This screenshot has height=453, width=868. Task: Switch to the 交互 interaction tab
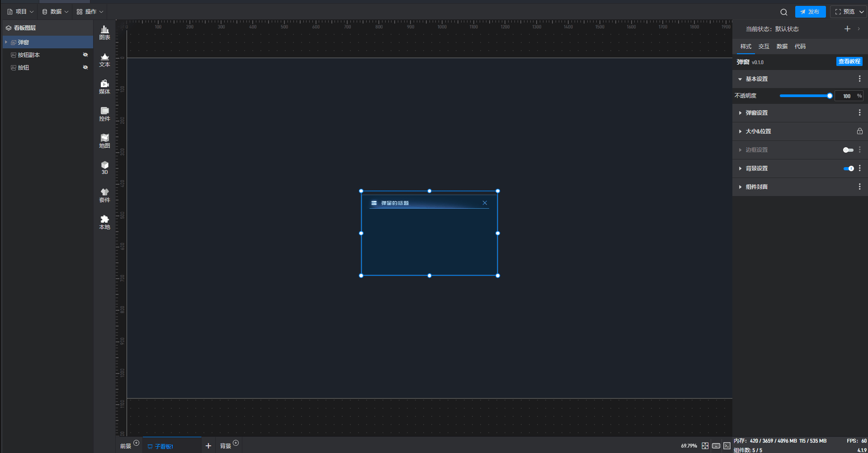click(x=764, y=47)
